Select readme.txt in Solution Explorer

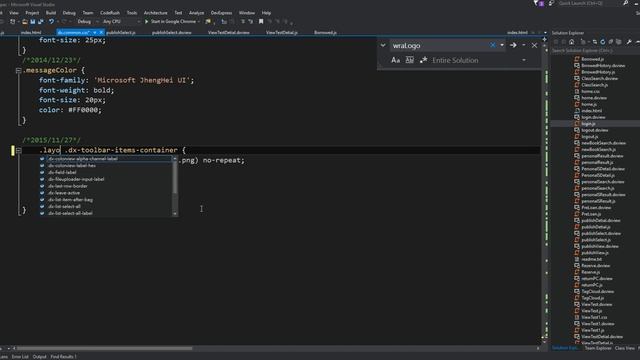click(591, 259)
